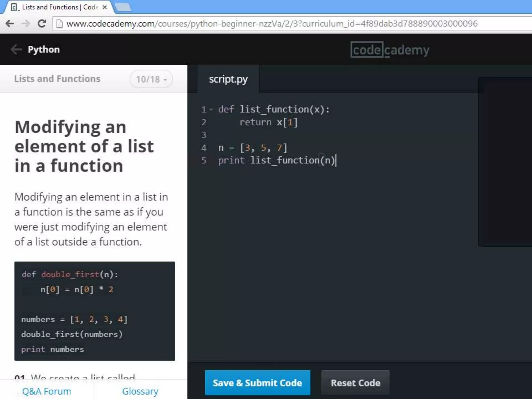Go back using arrow beside Python
This screenshot has height=399, width=532.
pyautogui.click(x=16, y=49)
